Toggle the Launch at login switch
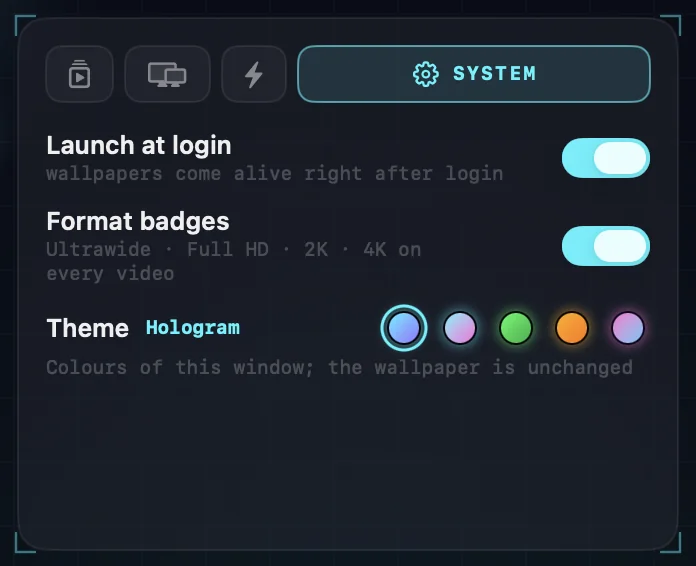This screenshot has width=696, height=566. (x=606, y=158)
